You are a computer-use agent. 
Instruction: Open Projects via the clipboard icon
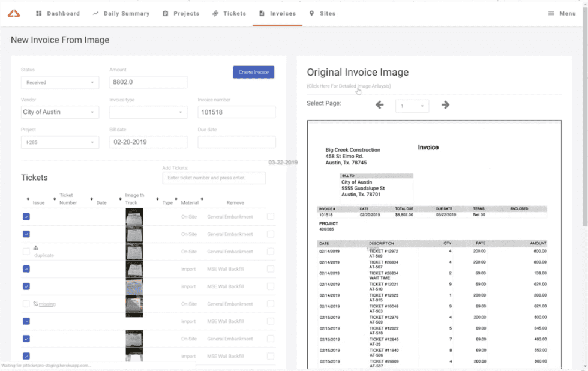click(164, 13)
